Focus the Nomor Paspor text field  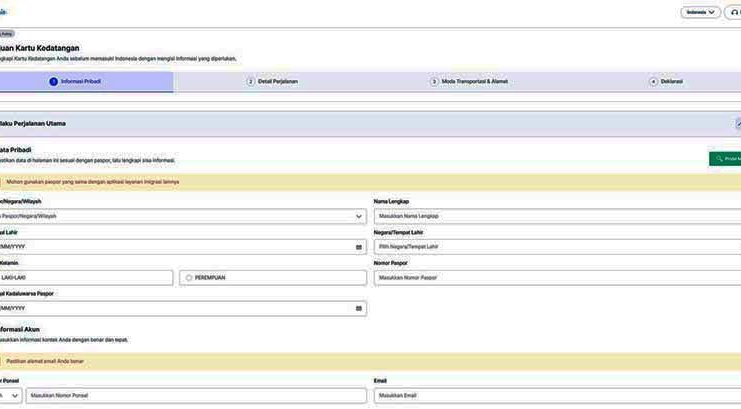pyautogui.click(x=556, y=278)
